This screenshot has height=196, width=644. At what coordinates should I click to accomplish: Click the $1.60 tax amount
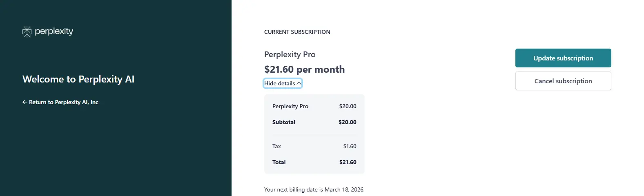[x=350, y=146]
